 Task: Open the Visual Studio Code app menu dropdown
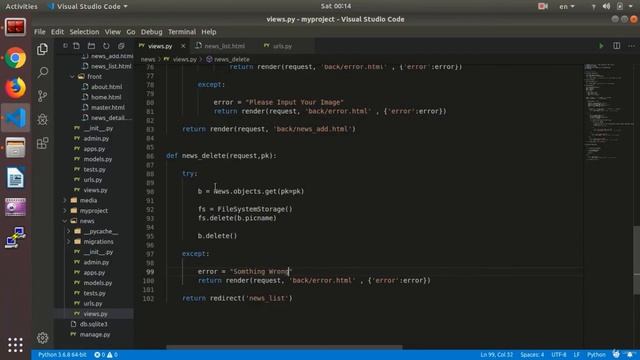tap(88, 6)
